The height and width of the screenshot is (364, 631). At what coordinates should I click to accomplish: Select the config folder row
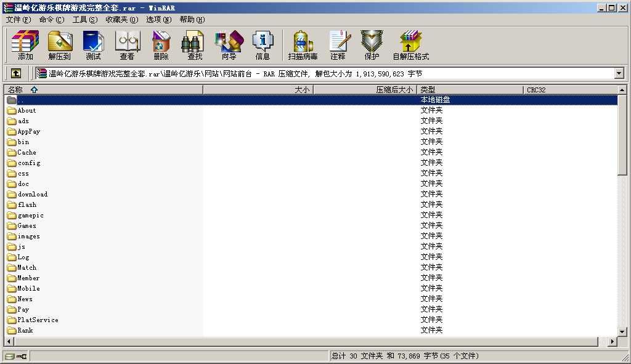tap(311, 163)
